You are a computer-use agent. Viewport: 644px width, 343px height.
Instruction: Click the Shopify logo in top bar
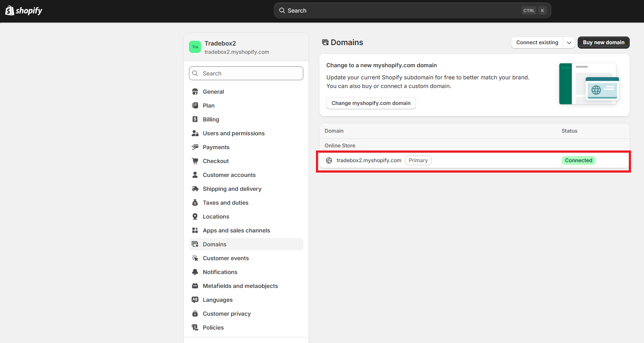[x=24, y=11]
